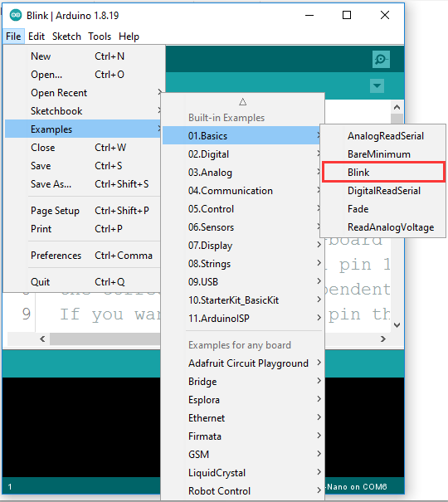This screenshot has height=502, width=448.
Task: Open the BareMinimum example
Action: click(382, 154)
